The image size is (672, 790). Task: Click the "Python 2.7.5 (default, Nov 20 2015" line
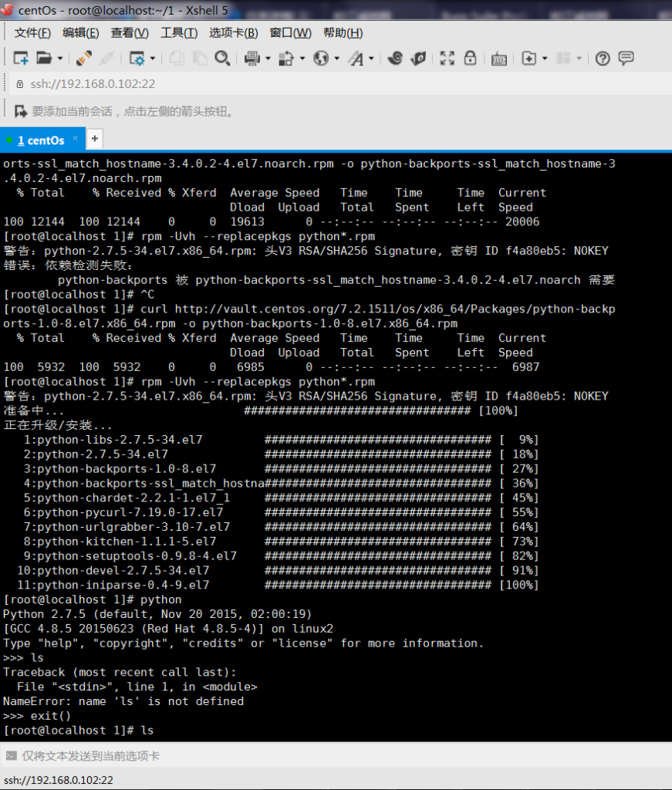coord(157,614)
